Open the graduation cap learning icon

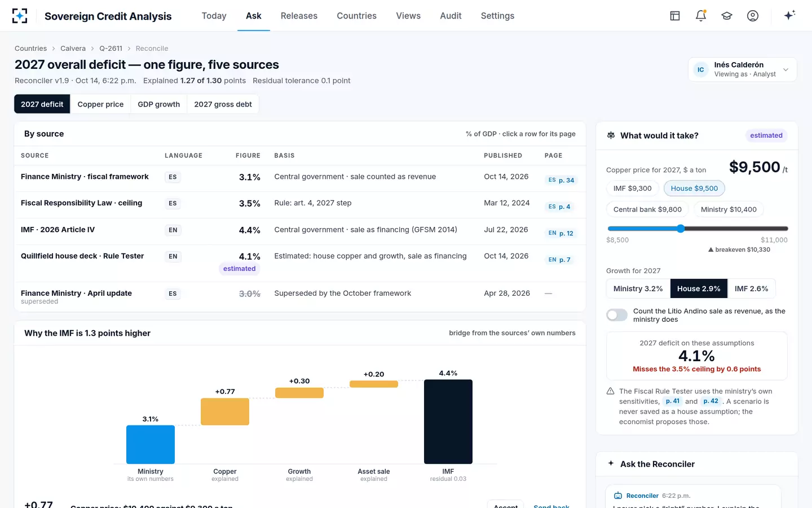[x=727, y=16]
